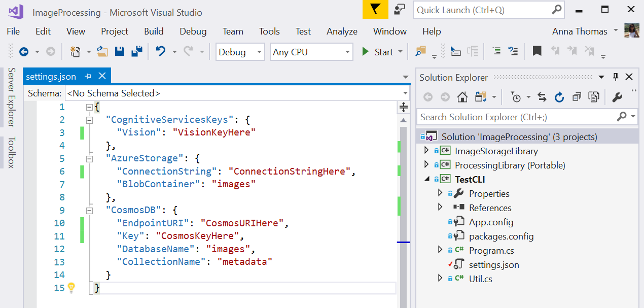644x308 pixels.
Task: Open the Project menu
Action: [x=115, y=31]
